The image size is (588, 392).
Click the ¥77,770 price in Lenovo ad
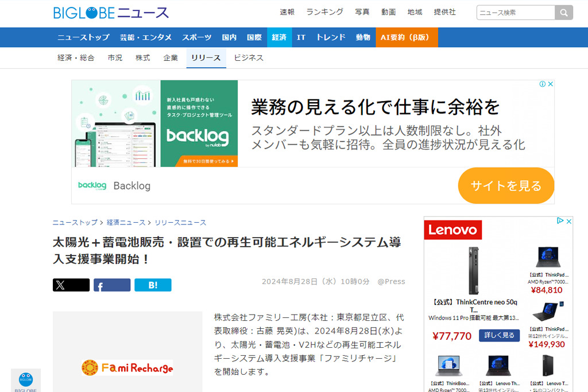452,336
